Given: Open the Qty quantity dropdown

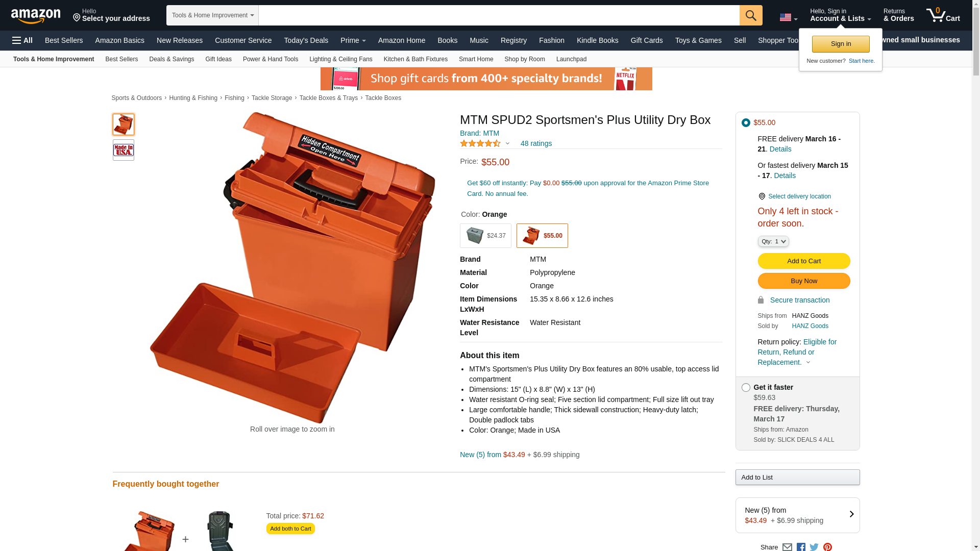Looking at the screenshot, I should pyautogui.click(x=773, y=241).
